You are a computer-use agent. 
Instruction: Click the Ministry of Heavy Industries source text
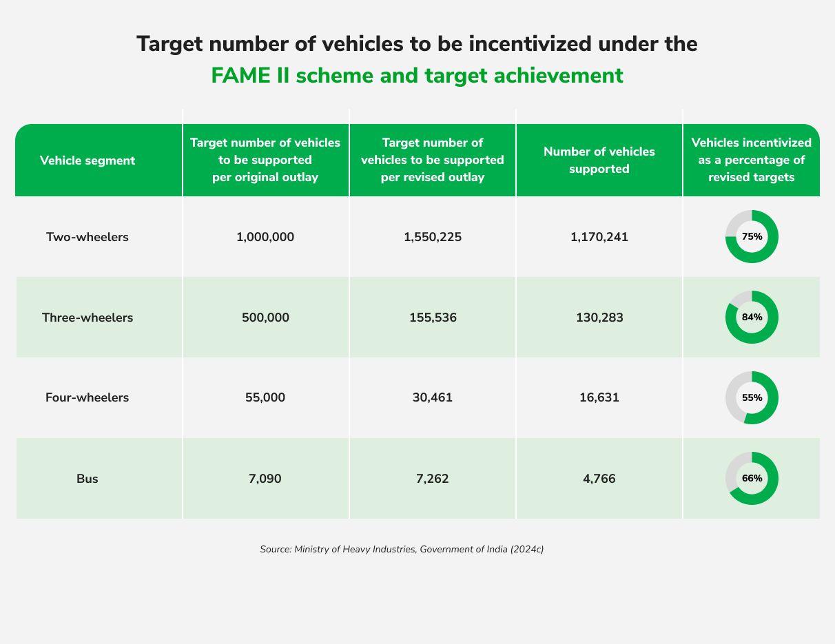402,549
